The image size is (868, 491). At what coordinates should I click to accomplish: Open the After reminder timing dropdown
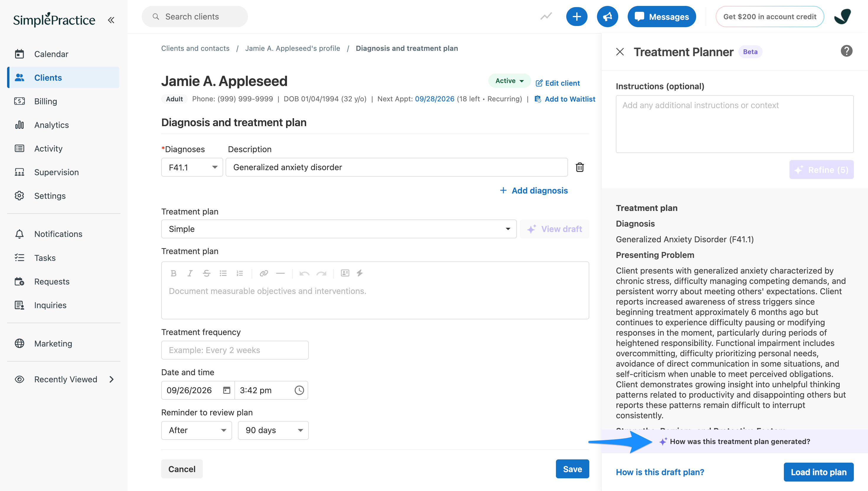point(196,430)
